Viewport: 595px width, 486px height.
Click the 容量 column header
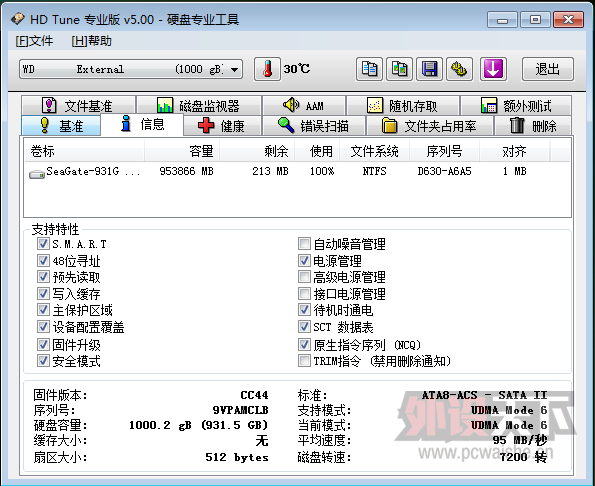(182, 151)
